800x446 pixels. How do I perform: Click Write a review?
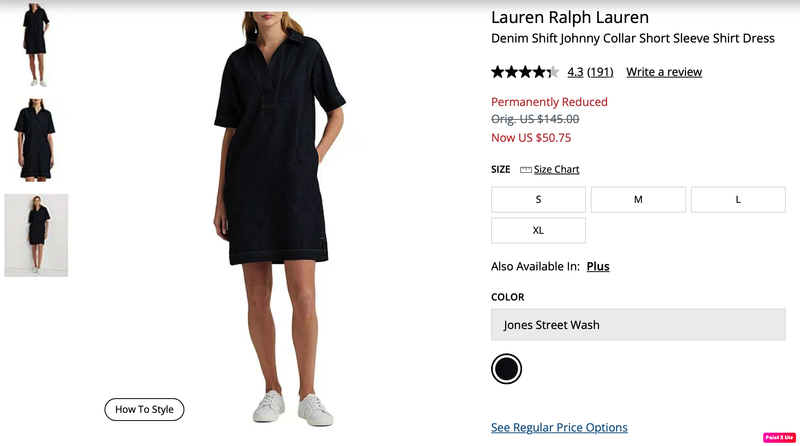click(x=664, y=72)
